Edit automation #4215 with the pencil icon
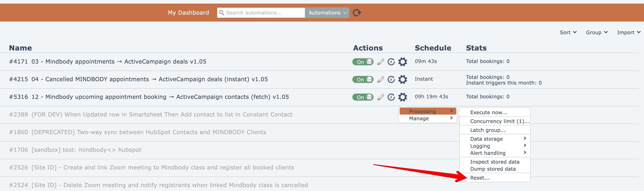This screenshot has height=191, width=644. (x=380, y=79)
